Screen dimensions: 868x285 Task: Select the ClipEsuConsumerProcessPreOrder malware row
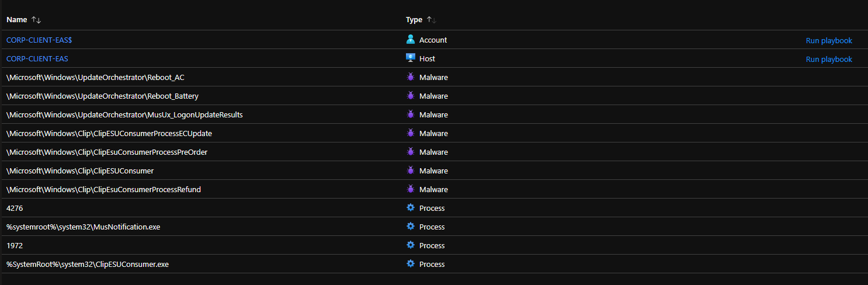(x=107, y=152)
